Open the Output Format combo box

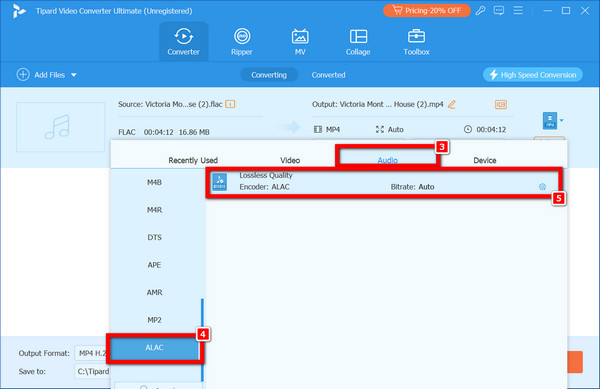92,353
